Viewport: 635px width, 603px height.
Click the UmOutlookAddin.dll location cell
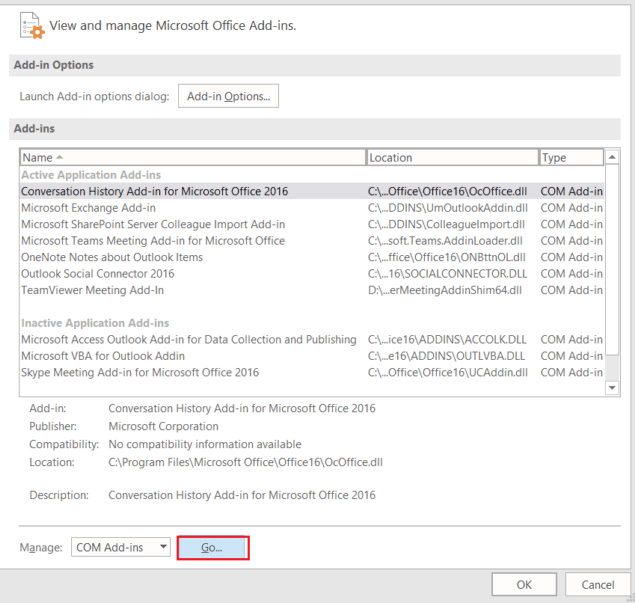click(447, 208)
